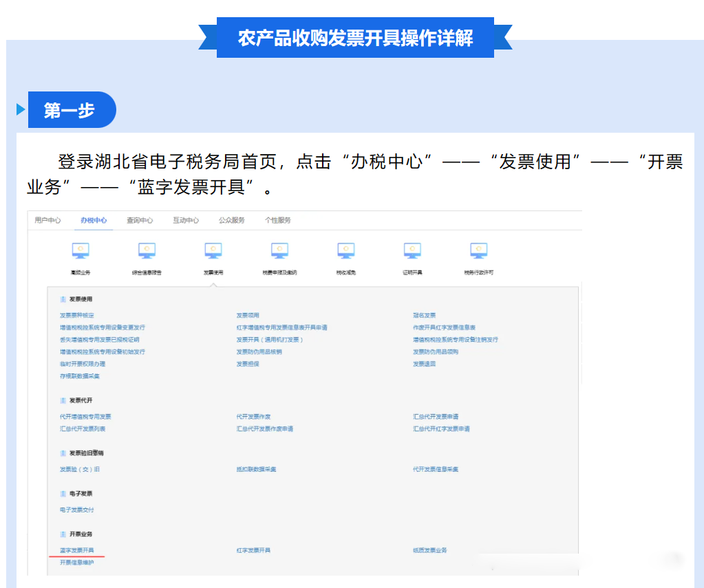
Task: Click the 蓝字发票开具 link
Action: (76, 550)
